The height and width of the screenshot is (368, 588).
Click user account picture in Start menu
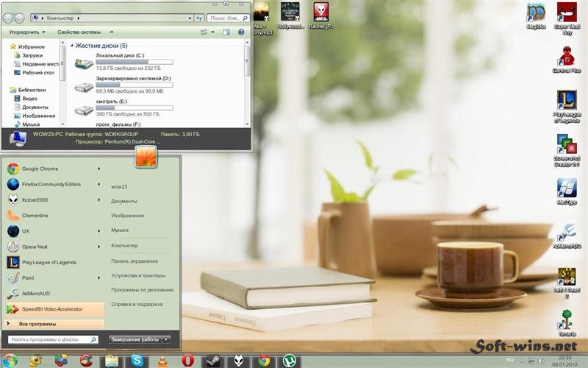pos(146,156)
